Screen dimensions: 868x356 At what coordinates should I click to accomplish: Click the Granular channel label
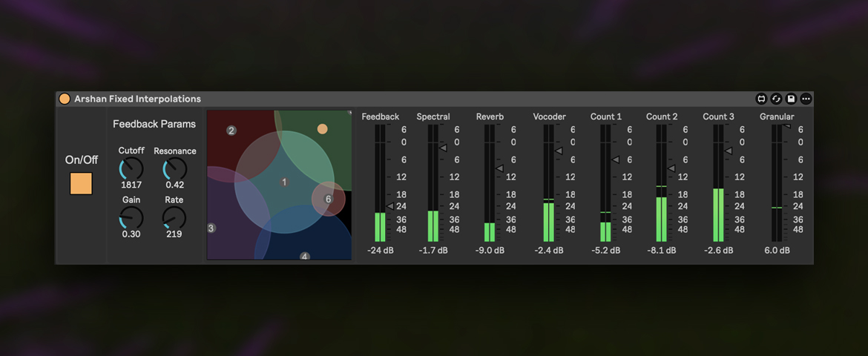[x=777, y=117]
